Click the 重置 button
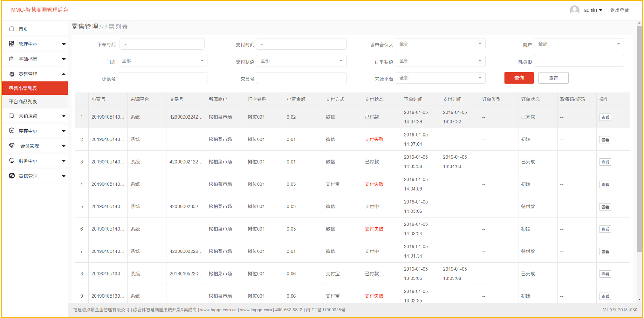Screen dimensions: 644x318 tap(553, 78)
